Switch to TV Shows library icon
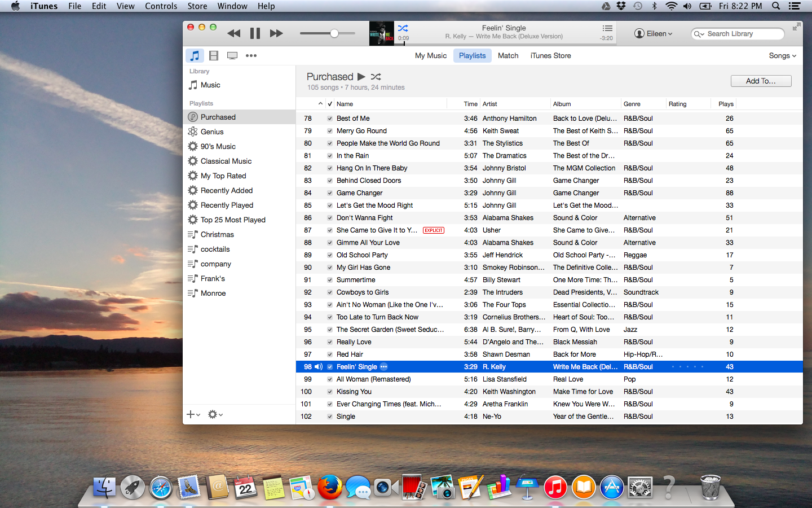Viewport: 812px width, 508px height. point(232,55)
